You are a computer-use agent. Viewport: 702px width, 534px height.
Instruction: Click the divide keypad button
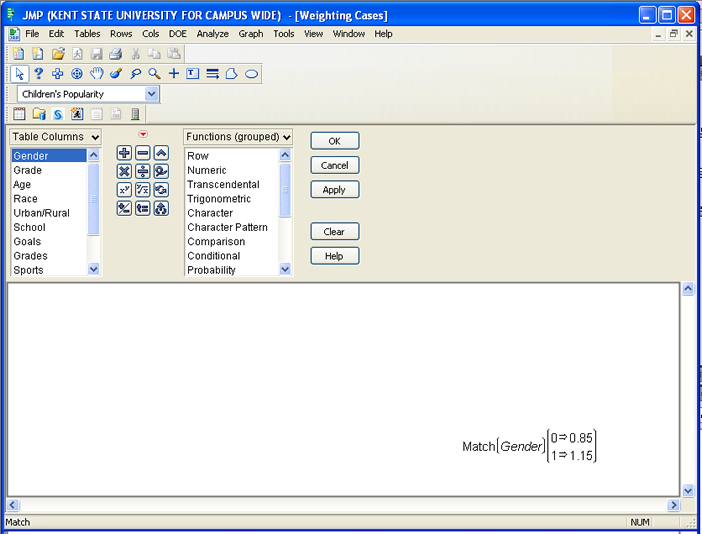point(143,171)
